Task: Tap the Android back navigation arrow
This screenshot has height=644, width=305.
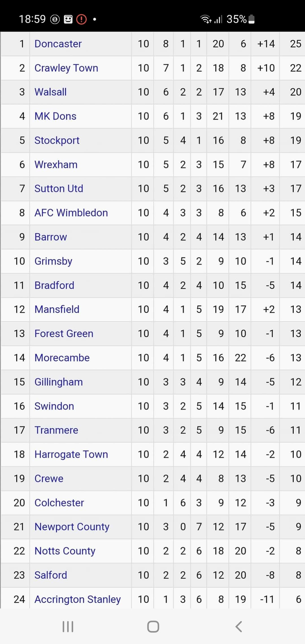Action: (239, 626)
